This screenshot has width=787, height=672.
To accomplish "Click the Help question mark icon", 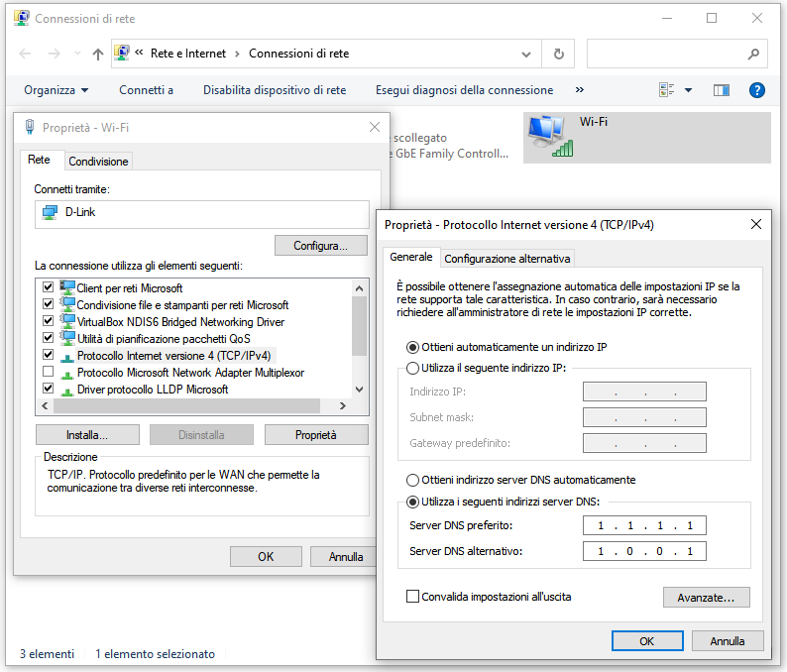I will pyautogui.click(x=757, y=90).
